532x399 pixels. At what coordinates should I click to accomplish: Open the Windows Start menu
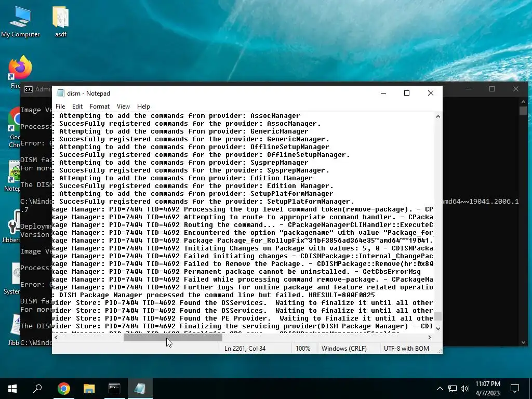[x=12, y=389]
